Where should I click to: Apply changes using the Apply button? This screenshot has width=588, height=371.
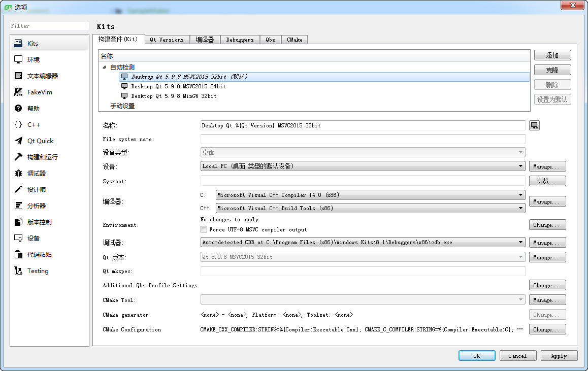coord(559,355)
